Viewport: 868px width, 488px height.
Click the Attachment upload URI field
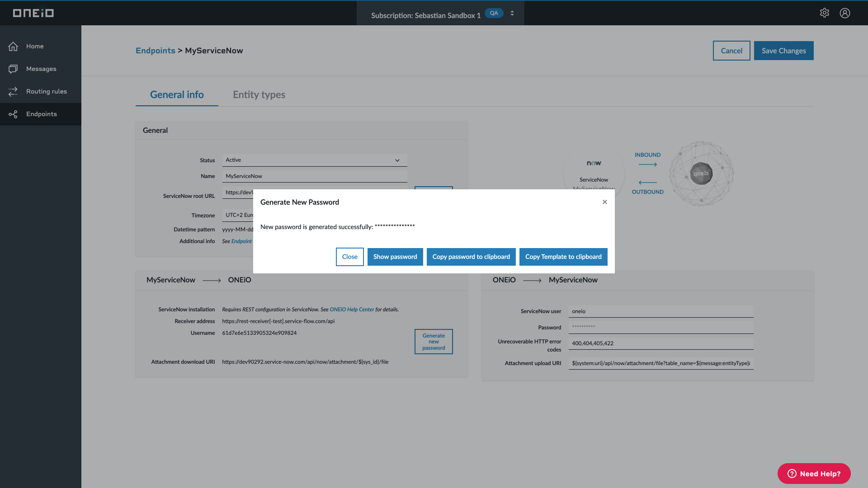(x=661, y=363)
